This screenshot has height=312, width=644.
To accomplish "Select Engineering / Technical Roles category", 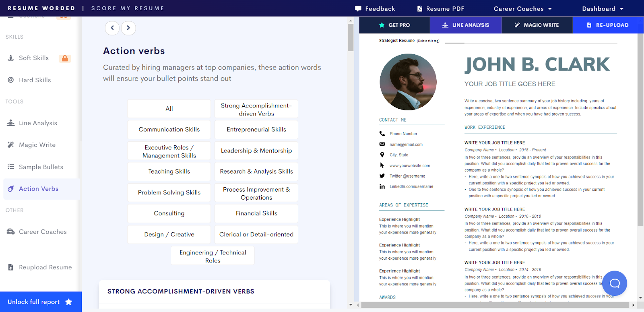I will pos(213,256).
